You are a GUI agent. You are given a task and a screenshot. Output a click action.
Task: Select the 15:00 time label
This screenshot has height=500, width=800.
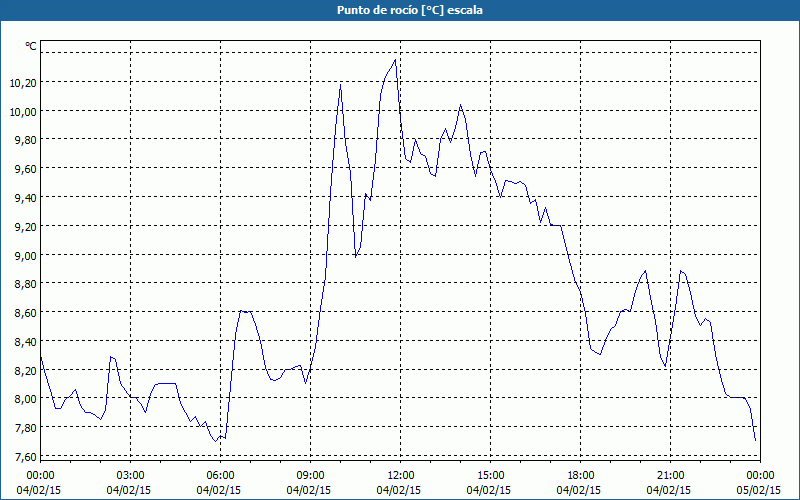(x=490, y=476)
